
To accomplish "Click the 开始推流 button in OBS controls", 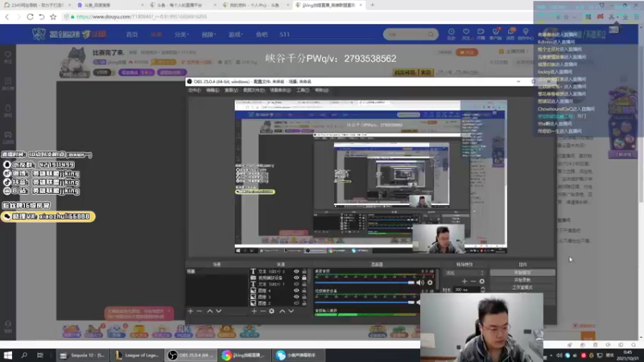I will click(522, 273).
